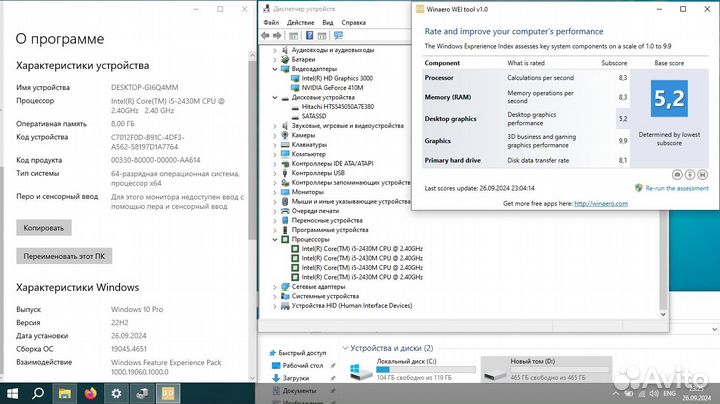Screen dimensions: 720x404
Task: Open taskbar Search magnifier
Action: (x=38, y=393)
